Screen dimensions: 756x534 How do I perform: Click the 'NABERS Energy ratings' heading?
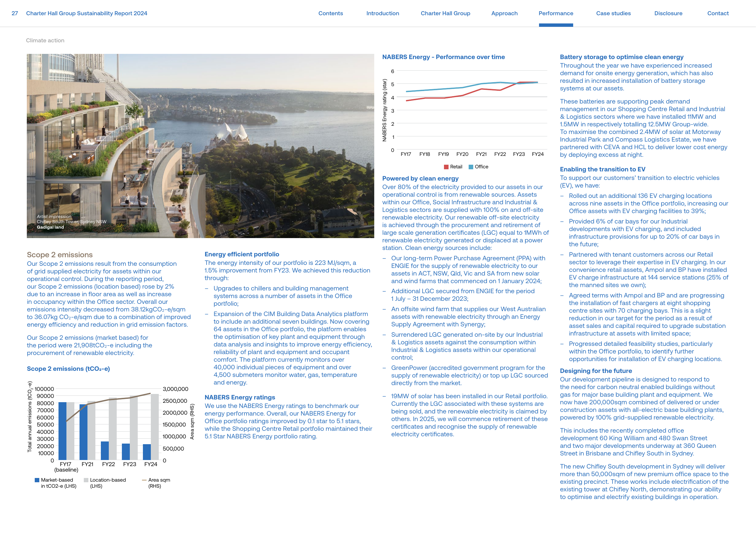(240, 398)
